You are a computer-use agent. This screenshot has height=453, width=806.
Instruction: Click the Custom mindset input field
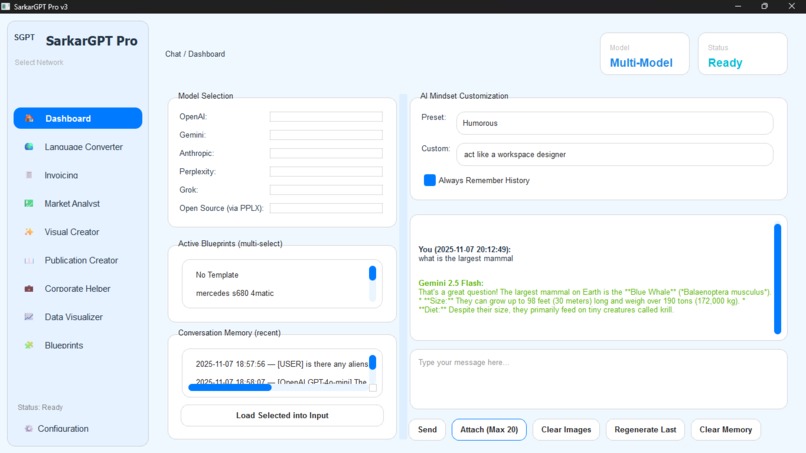pos(614,154)
